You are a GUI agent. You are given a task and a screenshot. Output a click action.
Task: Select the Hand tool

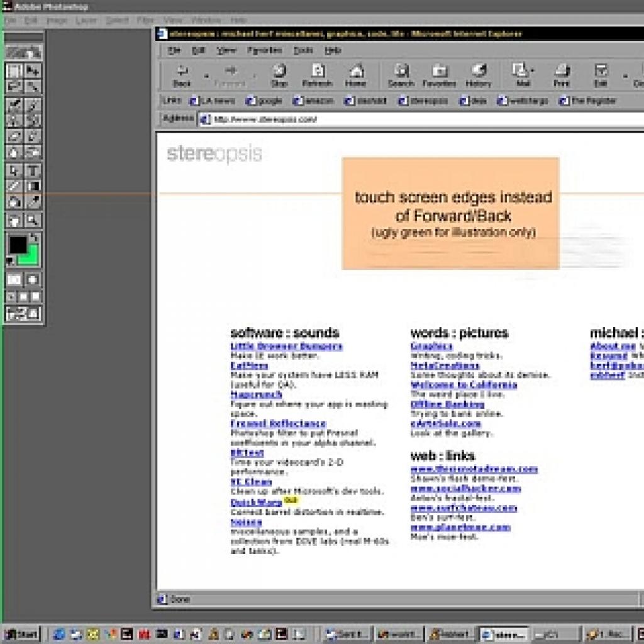[14, 221]
